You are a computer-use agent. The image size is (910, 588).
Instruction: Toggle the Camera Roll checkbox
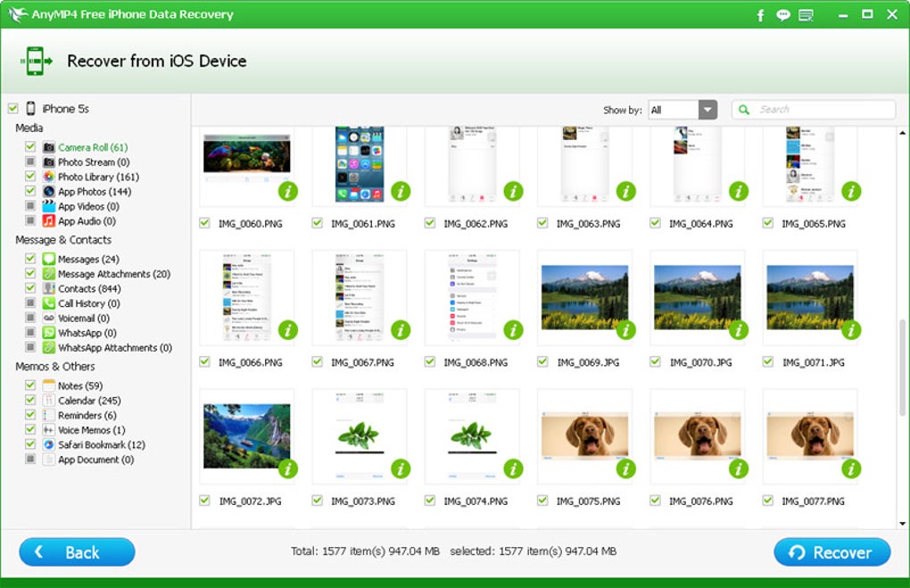[x=30, y=147]
